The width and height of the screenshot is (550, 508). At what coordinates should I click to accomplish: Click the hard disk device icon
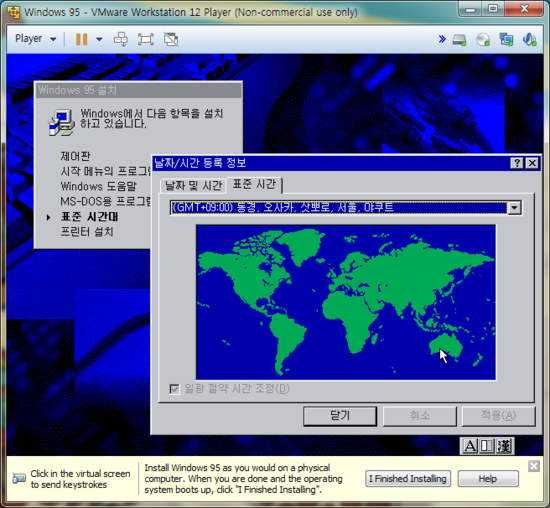coord(459,40)
